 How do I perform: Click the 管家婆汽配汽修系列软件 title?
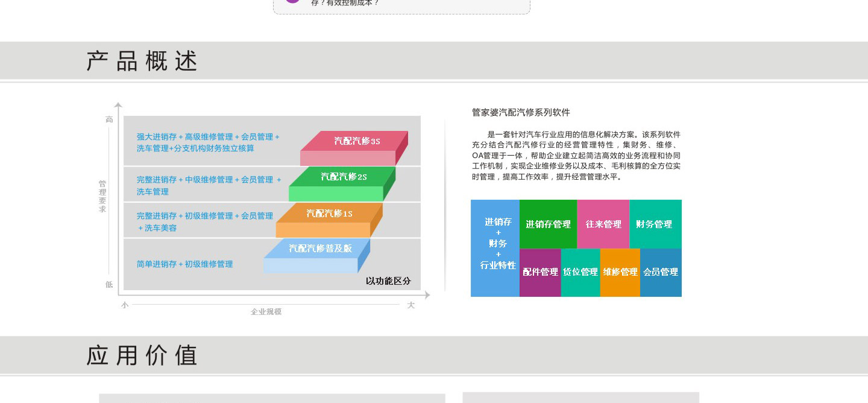[521, 113]
